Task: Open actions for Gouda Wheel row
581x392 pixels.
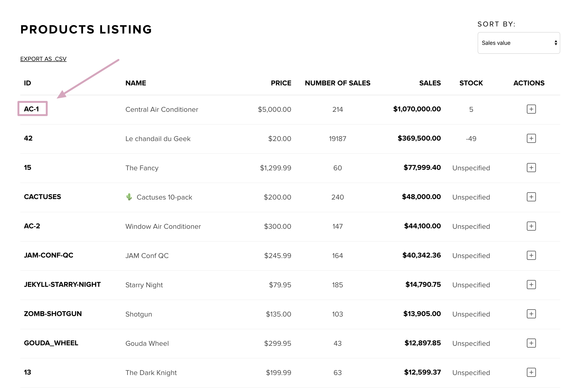Action: (531, 343)
